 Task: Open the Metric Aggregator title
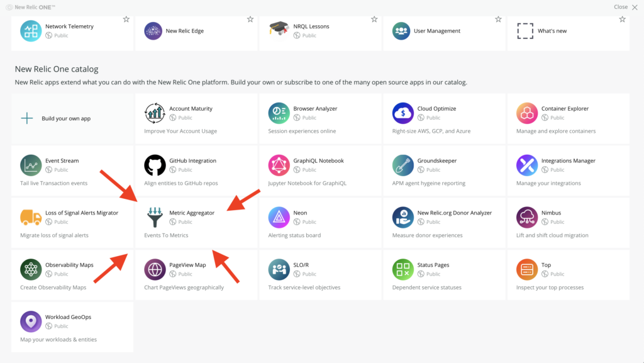coord(192,213)
